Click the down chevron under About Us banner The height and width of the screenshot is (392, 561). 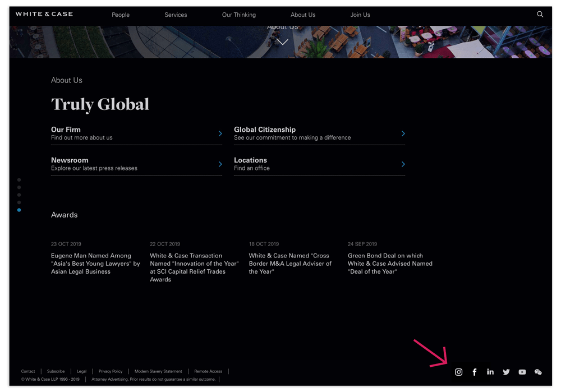pyautogui.click(x=282, y=42)
